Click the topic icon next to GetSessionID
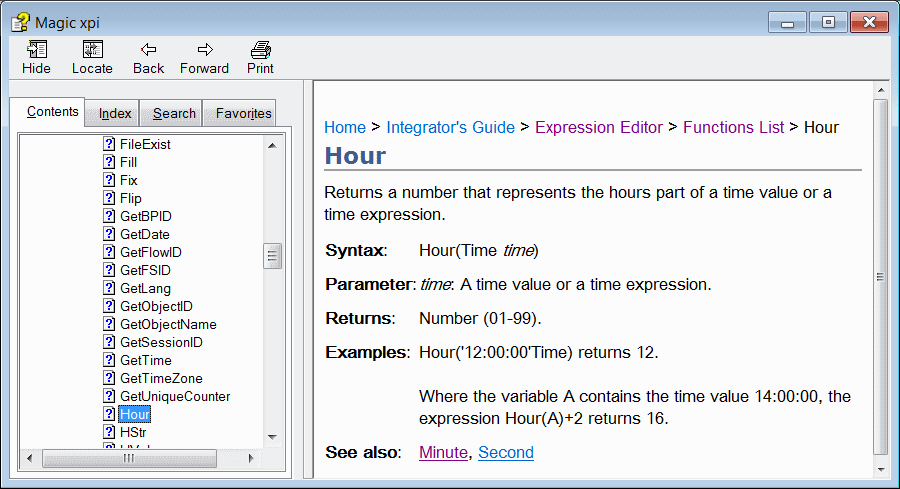Viewport: 900px width, 489px height. [109, 342]
